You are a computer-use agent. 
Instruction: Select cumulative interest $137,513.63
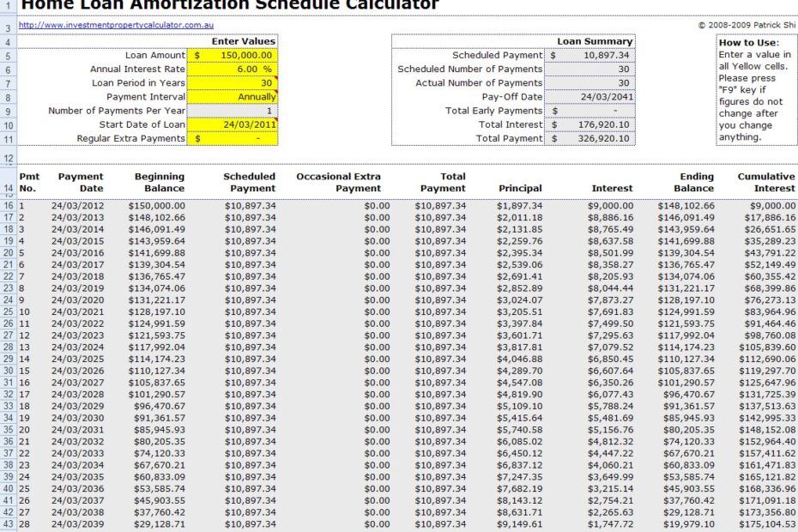(767, 406)
